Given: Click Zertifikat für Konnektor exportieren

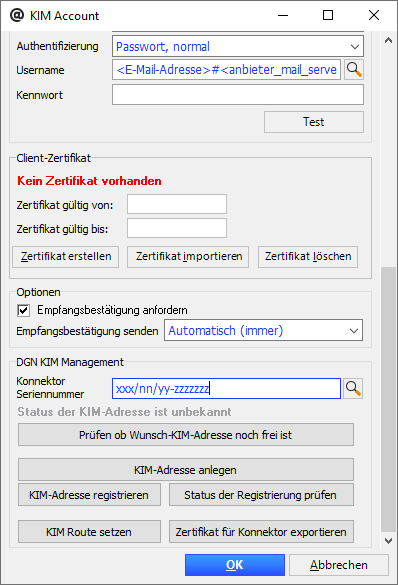Looking at the screenshot, I should pyautogui.click(x=261, y=532).
